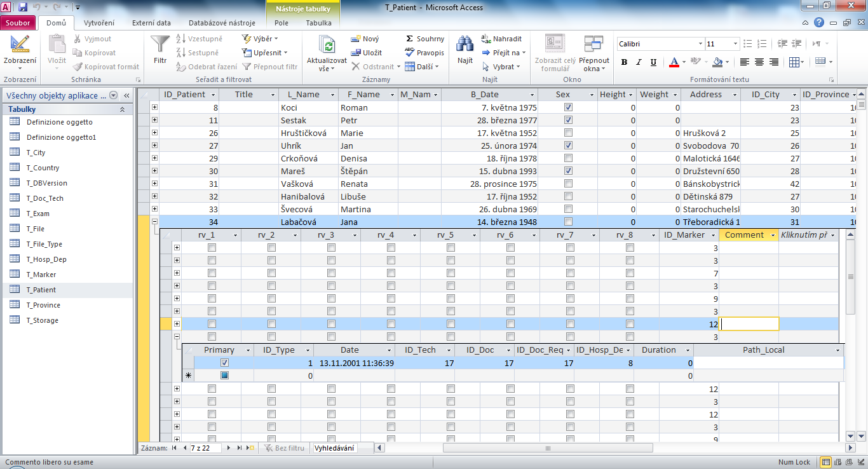Open the Zobrazení view button
Image resolution: width=868 pixels, height=469 pixels.
click(20, 53)
